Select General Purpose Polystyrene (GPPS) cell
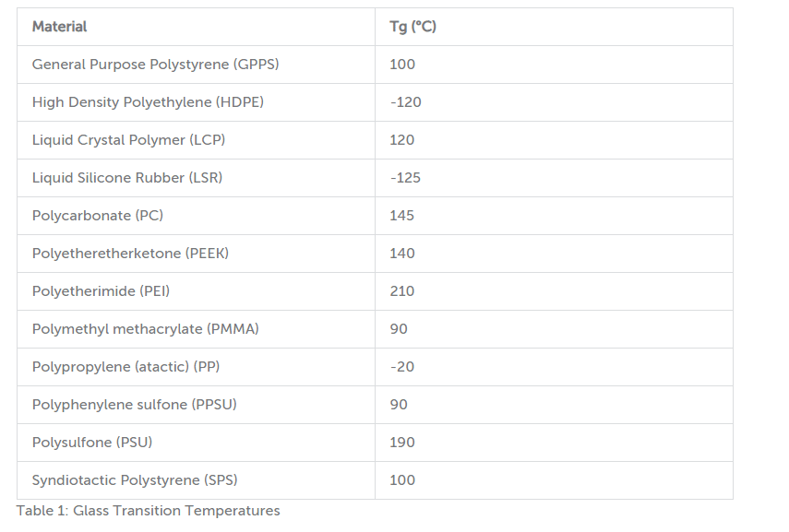The width and height of the screenshot is (789, 532). 196,65
